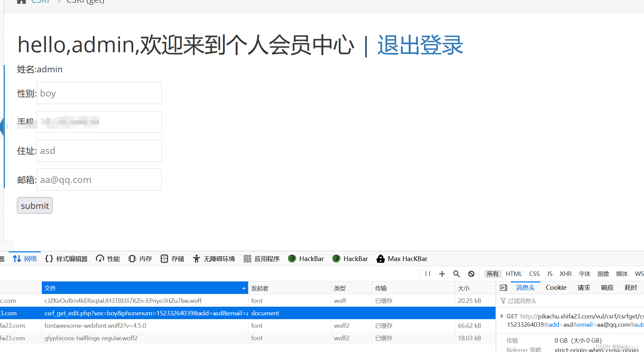Open the 耗时 (Timings) panel tab
The image size is (644, 352).
pos(631,287)
